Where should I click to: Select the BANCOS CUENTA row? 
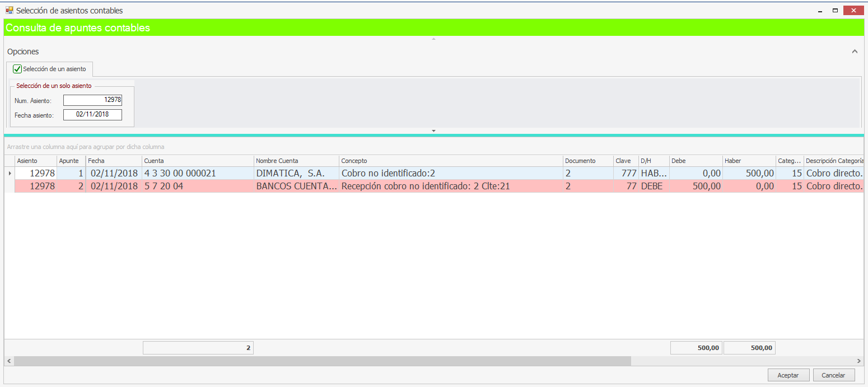pyautogui.click(x=296, y=186)
